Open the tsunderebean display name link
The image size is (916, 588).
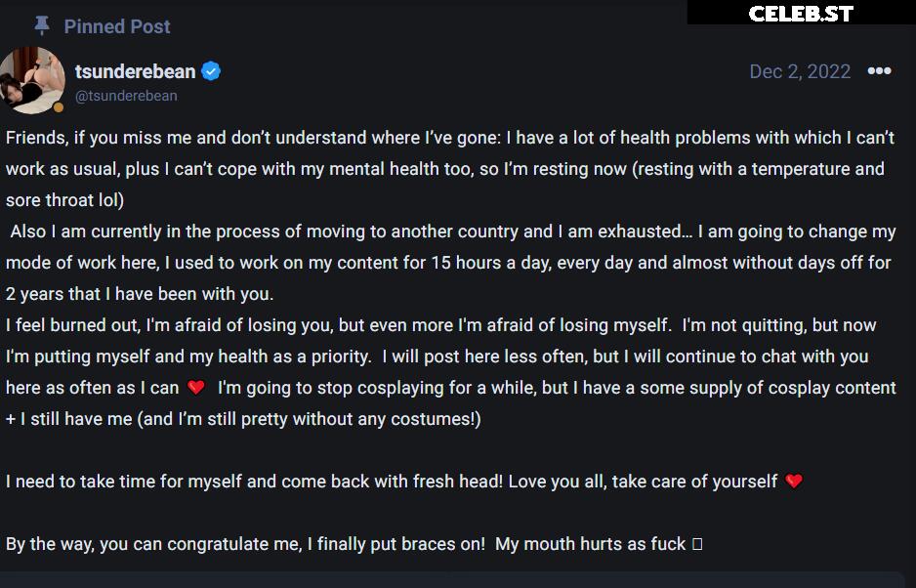135,71
